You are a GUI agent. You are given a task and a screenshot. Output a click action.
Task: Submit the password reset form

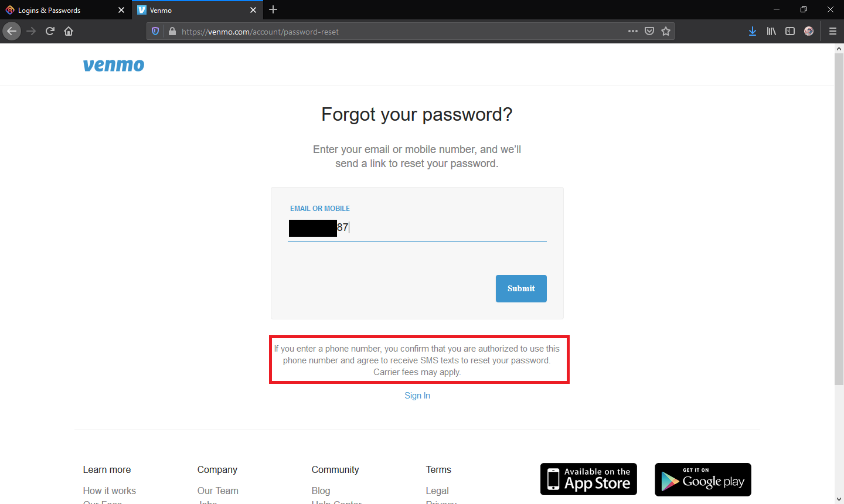pyautogui.click(x=521, y=288)
